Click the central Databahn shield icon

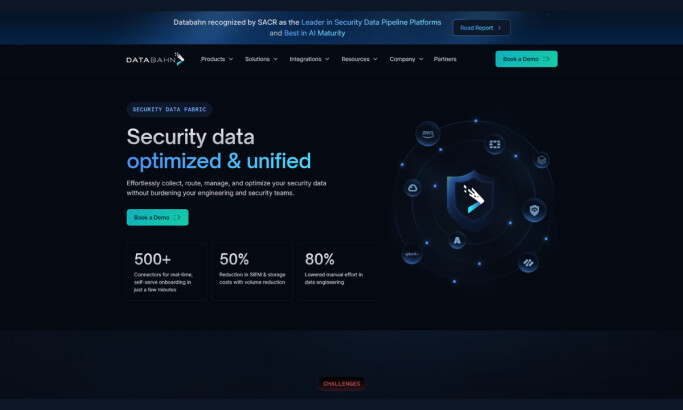(x=473, y=200)
